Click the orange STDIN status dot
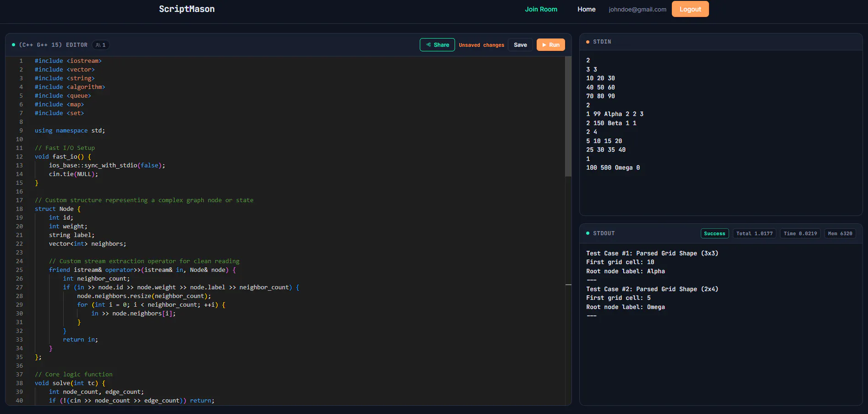This screenshot has width=868, height=414. pos(588,42)
